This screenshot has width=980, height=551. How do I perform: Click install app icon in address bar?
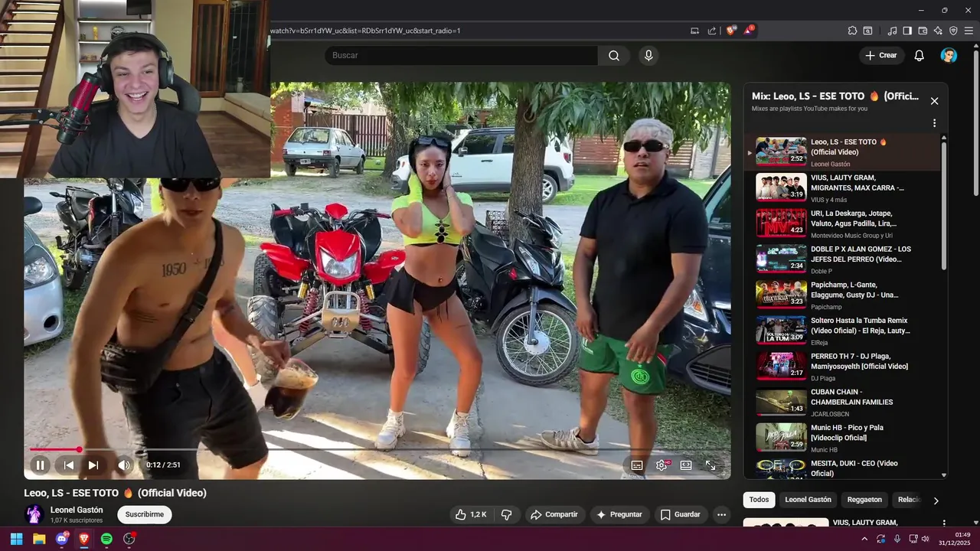click(694, 31)
